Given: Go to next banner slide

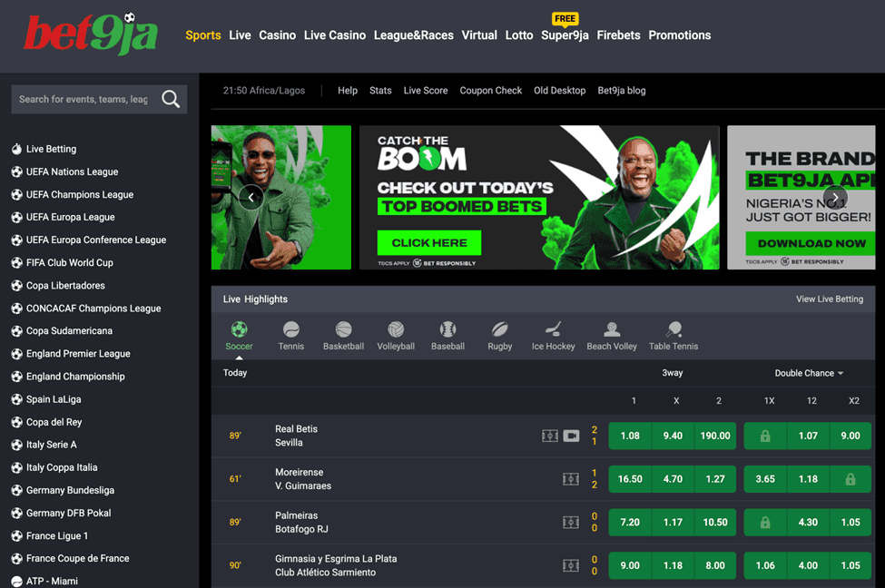Looking at the screenshot, I should pyautogui.click(x=835, y=198).
